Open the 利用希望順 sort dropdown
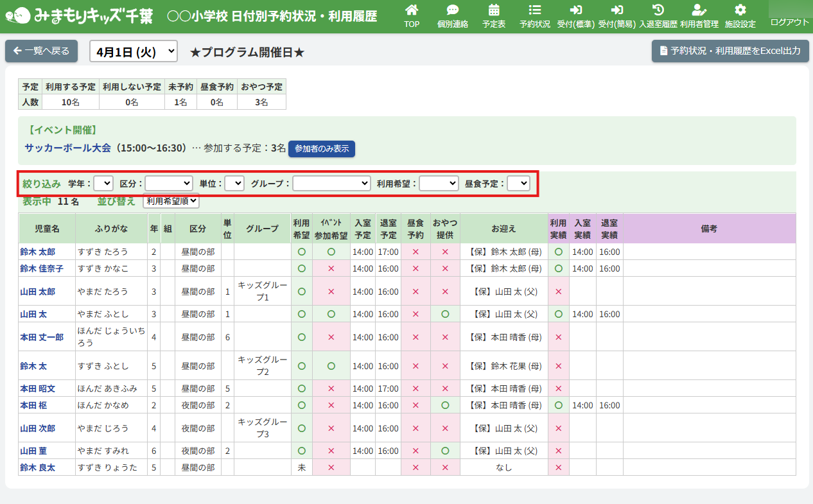 tap(171, 201)
